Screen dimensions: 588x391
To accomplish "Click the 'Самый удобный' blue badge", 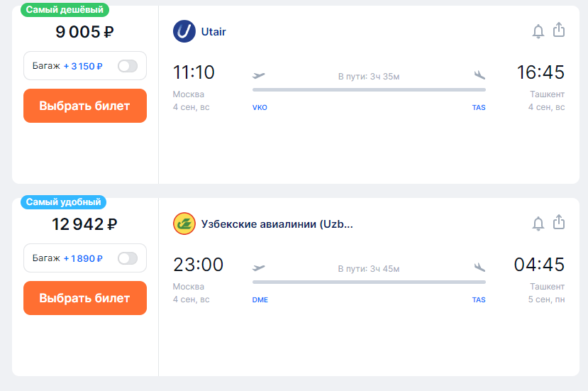I will tap(63, 202).
